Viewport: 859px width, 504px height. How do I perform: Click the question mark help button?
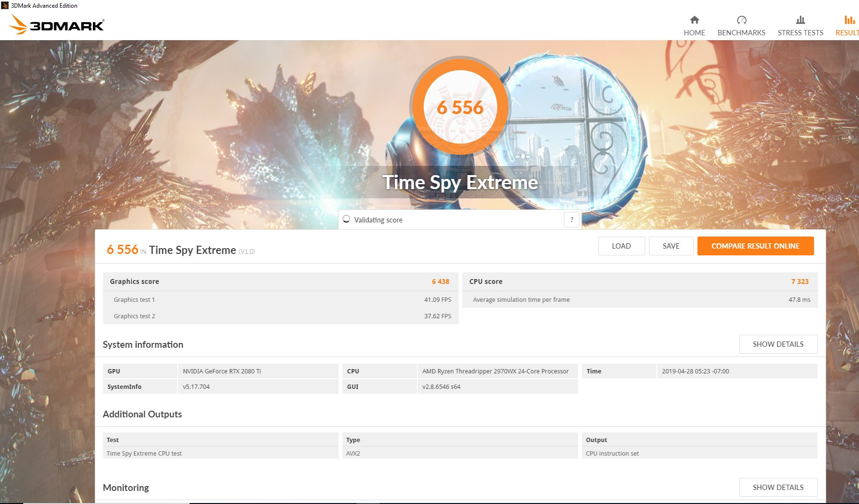(x=572, y=220)
